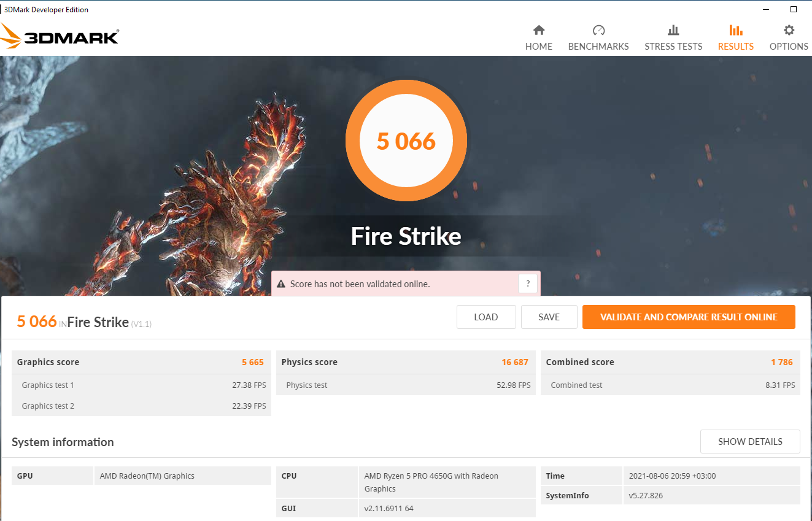Click the Combined test row label
Screen dimensions: 812x521
pyautogui.click(x=576, y=385)
